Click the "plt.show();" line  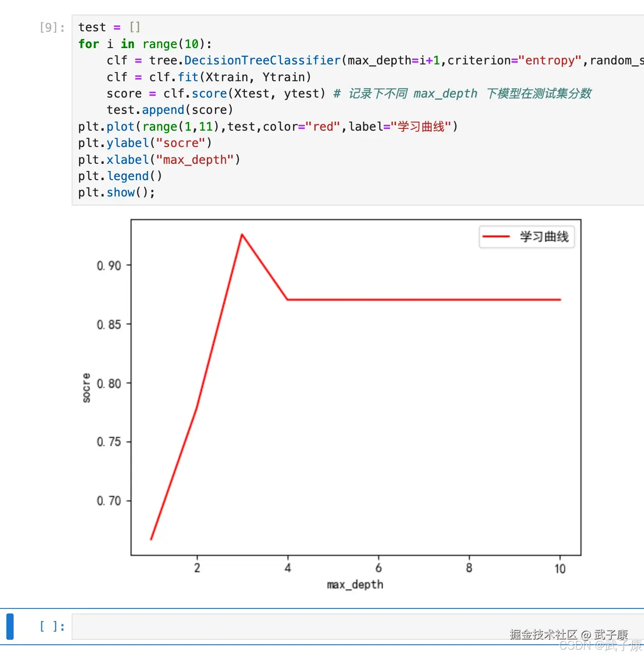117,192
